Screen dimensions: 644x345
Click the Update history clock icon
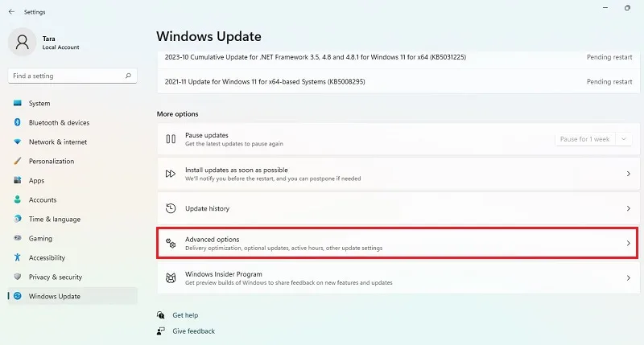click(171, 208)
